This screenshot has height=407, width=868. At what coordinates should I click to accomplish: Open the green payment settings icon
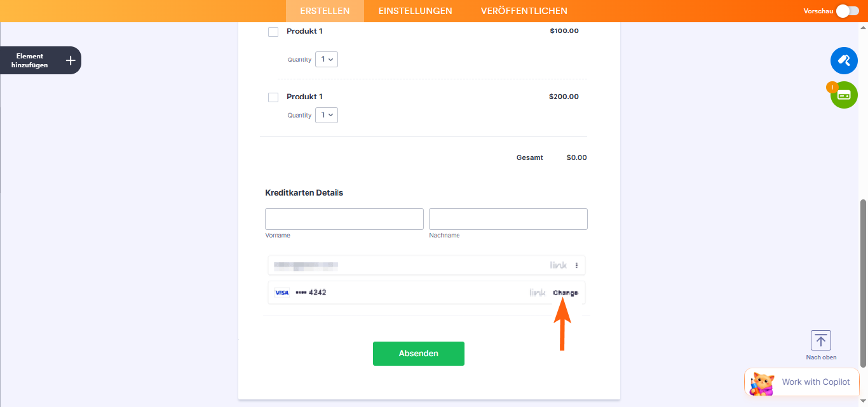pyautogui.click(x=844, y=95)
